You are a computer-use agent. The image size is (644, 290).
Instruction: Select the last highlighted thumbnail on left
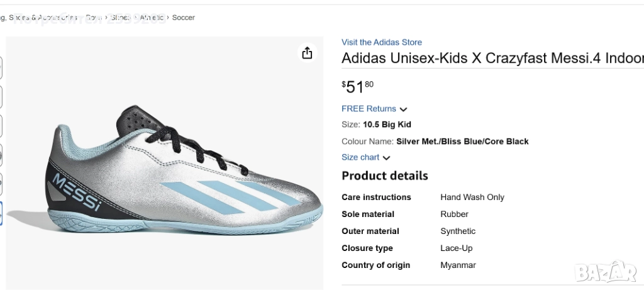pos(1,213)
